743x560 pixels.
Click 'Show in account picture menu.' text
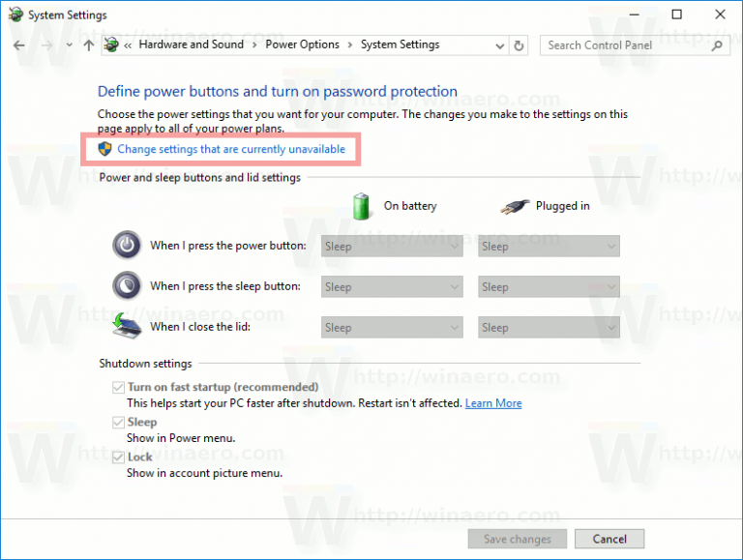click(204, 473)
